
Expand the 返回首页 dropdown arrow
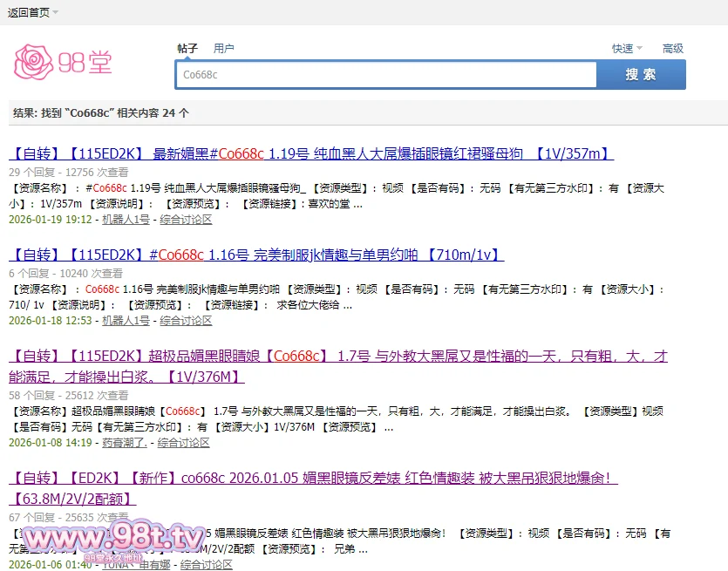(56, 12)
